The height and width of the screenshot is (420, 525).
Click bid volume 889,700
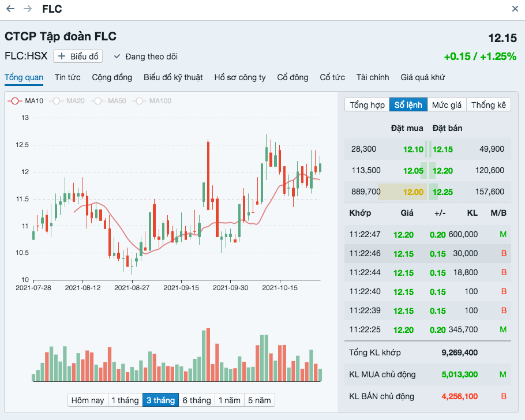pos(366,192)
